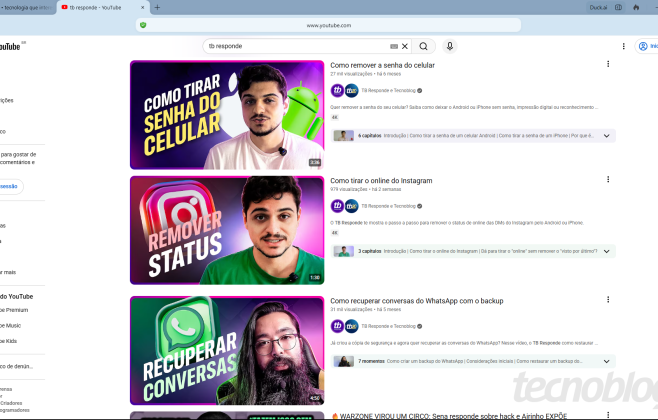Play the "Como tirar senha do celular" thumbnail
The image size is (658, 420).
[227, 115]
